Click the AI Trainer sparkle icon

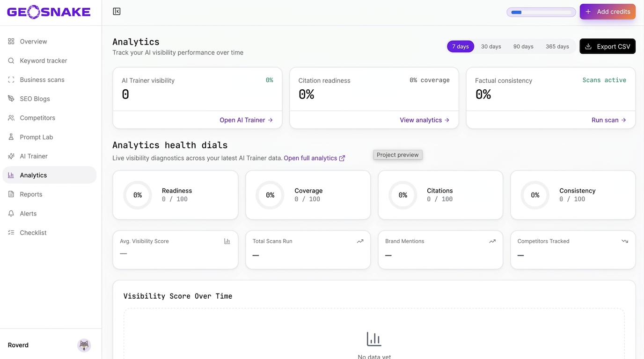[11, 156]
